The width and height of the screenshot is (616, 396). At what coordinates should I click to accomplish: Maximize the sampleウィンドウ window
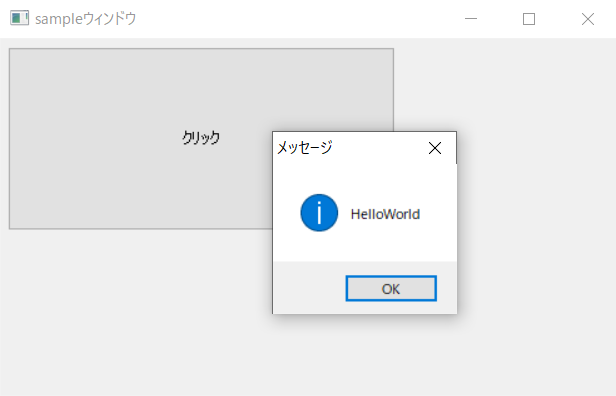coord(529,18)
